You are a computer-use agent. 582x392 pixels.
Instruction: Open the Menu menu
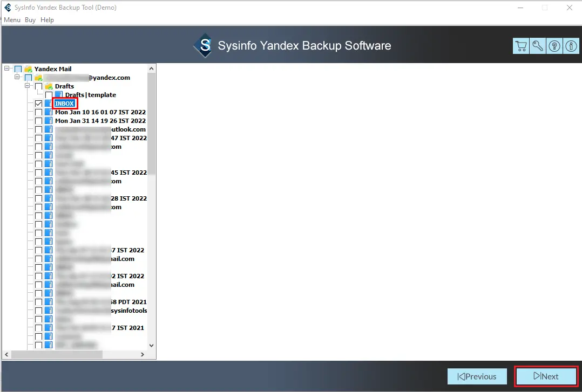click(12, 20)
